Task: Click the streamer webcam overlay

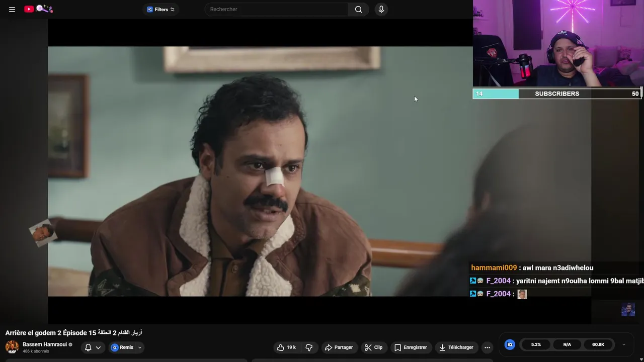Action: point(558,44)
